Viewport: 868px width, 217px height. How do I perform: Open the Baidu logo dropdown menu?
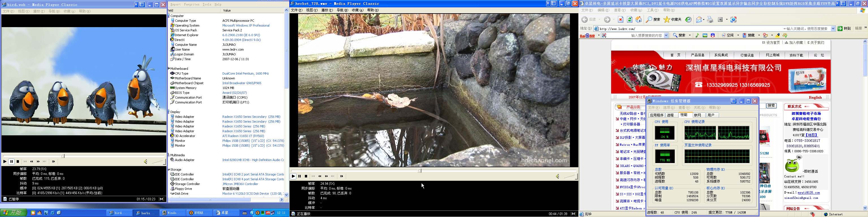pyautogui.click(x=599, y=35)
